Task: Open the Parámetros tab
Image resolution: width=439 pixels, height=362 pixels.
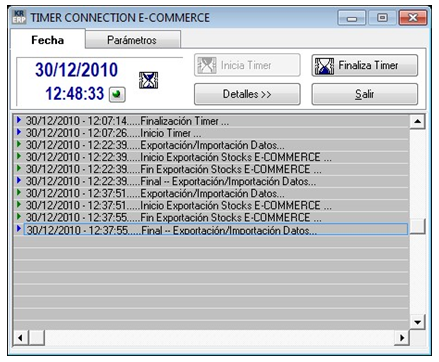Action: pyautogui.click(x=133, y=40)
